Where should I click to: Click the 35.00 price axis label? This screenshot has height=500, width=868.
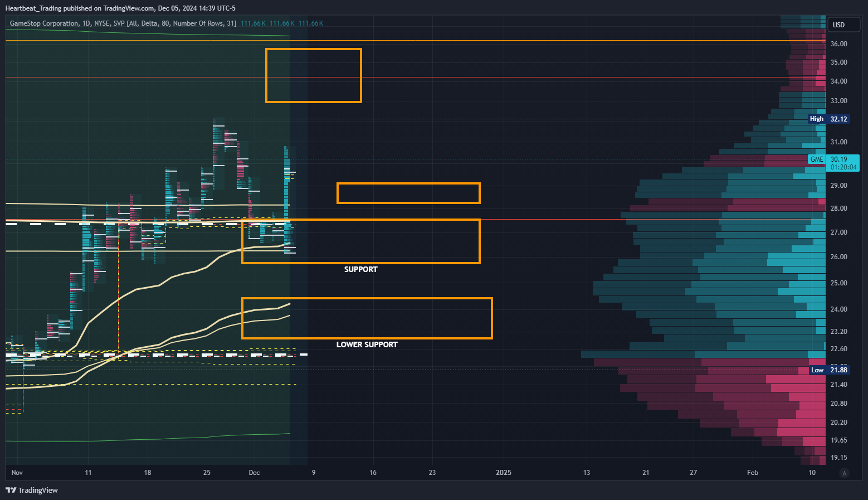click(x=838, y=62)
